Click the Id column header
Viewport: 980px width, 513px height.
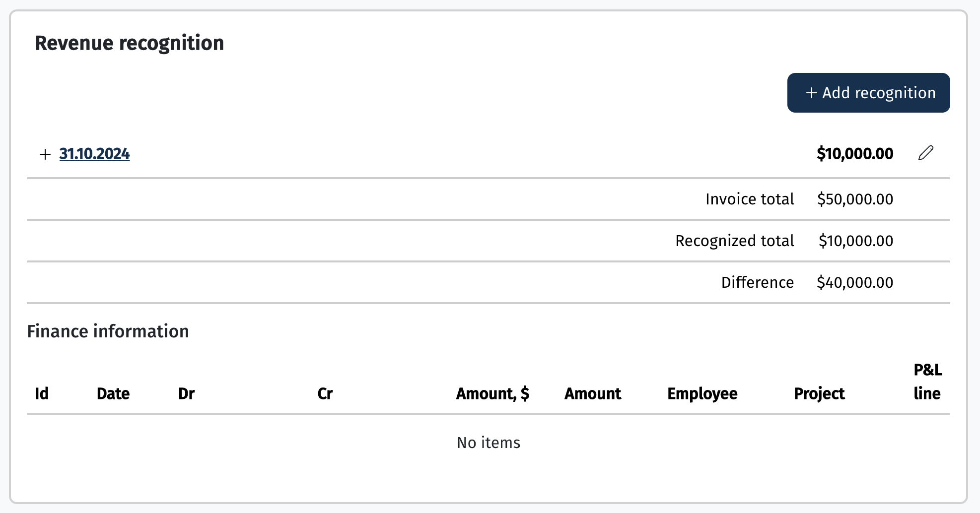tap(42, 393)
